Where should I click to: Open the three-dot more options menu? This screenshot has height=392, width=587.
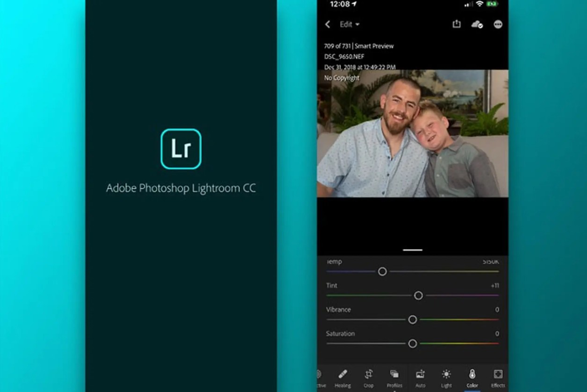click(x=498, y=24)
